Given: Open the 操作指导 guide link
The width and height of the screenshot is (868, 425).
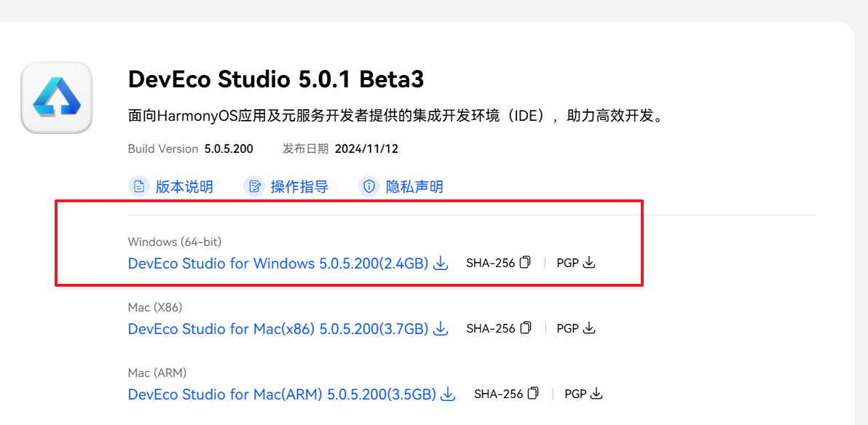Looking at the screenshot, I should (x=299, y=187).
